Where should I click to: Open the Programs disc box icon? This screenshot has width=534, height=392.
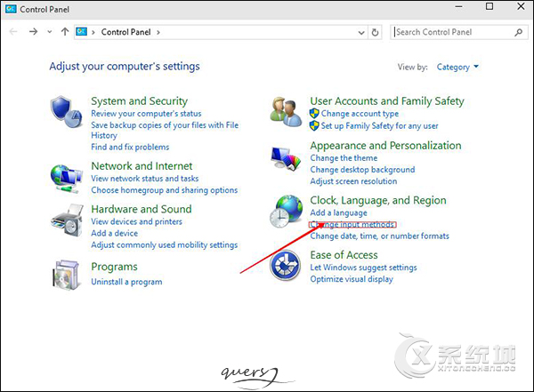point(66,275)
